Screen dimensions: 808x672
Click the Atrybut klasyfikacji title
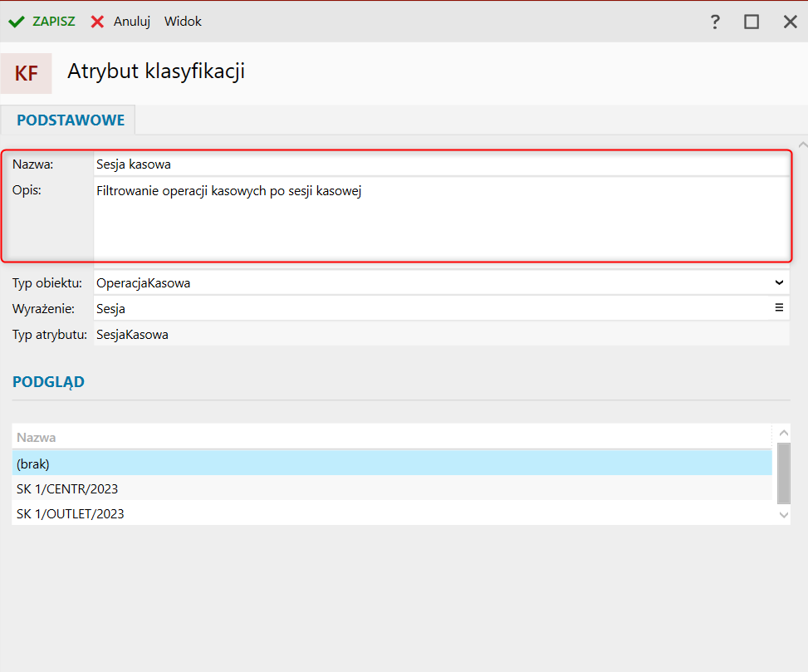coord(156,71)
